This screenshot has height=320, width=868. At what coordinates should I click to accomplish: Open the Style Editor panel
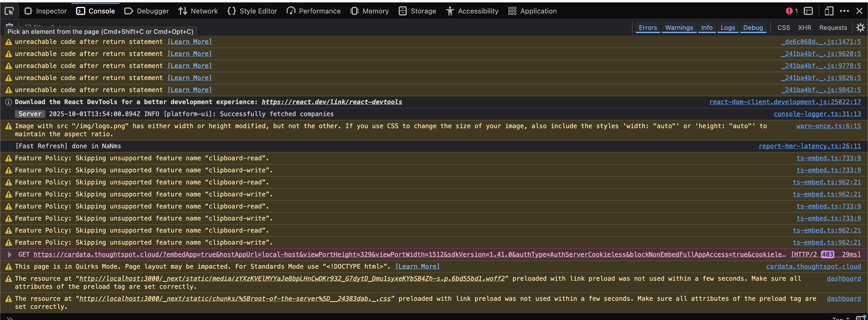tap(252, 11)
